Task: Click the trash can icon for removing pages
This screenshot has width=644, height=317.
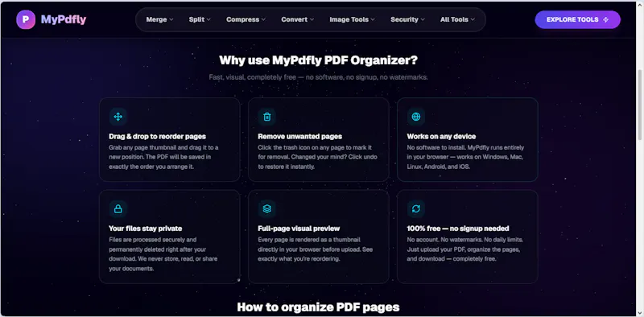Action: 267,117
